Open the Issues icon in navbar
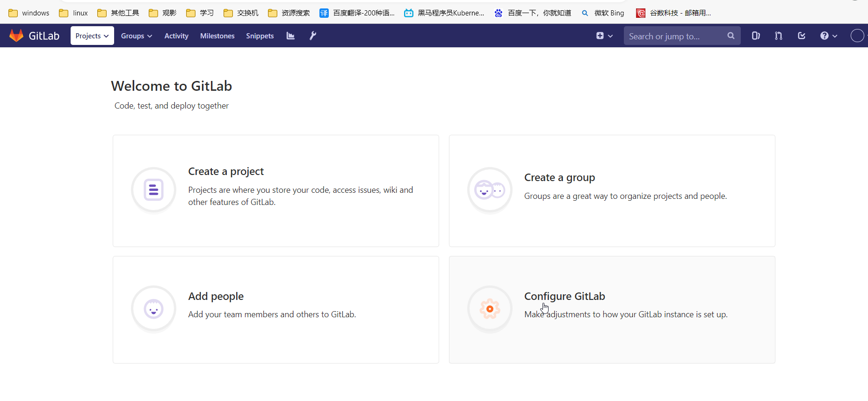Image resolution: width=868 pixels, height=401 pixels. point(756,36)
